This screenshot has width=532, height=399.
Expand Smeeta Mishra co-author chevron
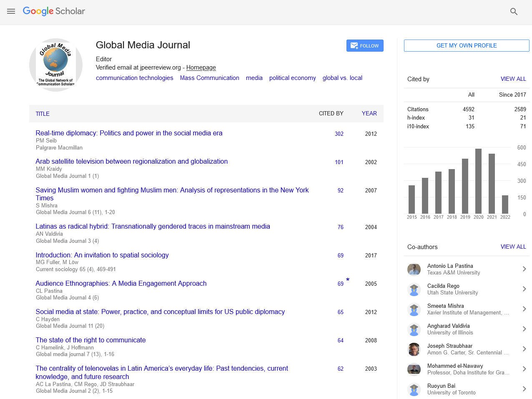(x=524, y=309)
